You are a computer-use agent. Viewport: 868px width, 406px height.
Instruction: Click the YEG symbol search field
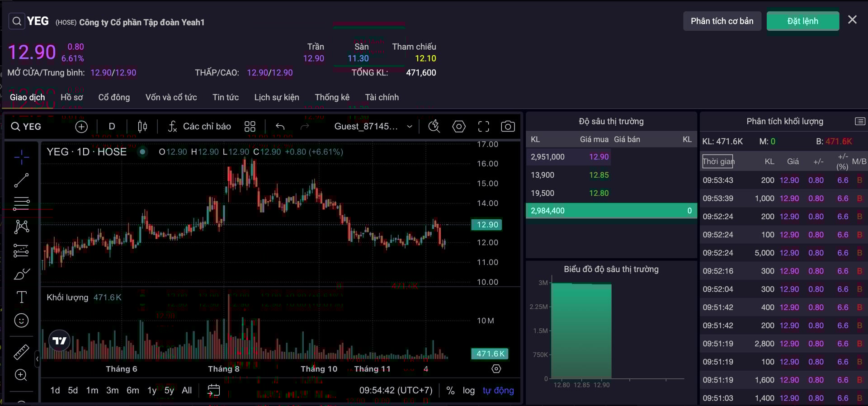pyautogui.click(x=26, y=127)
